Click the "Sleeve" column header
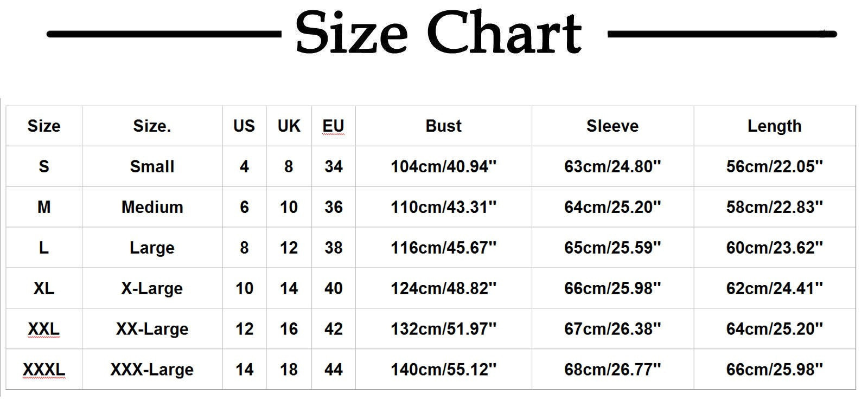 point(612,126)
